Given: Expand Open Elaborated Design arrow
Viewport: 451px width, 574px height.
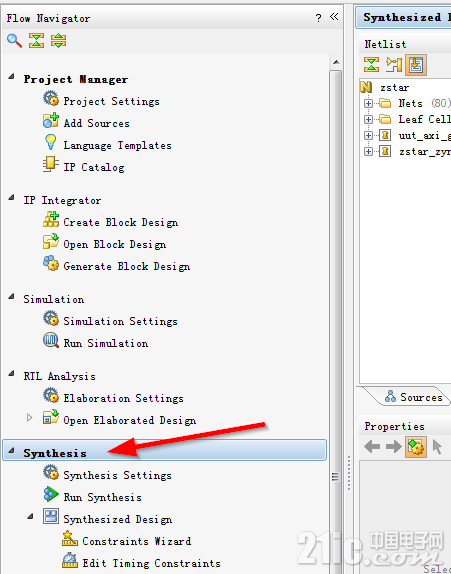Looking at the screenshot, I should (30, 418).
